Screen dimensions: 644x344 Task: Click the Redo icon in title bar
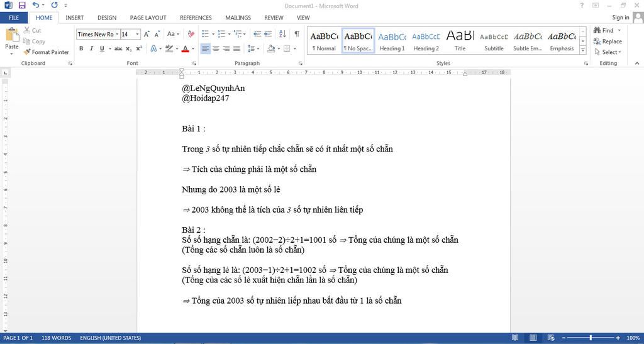tap(55, 5)
